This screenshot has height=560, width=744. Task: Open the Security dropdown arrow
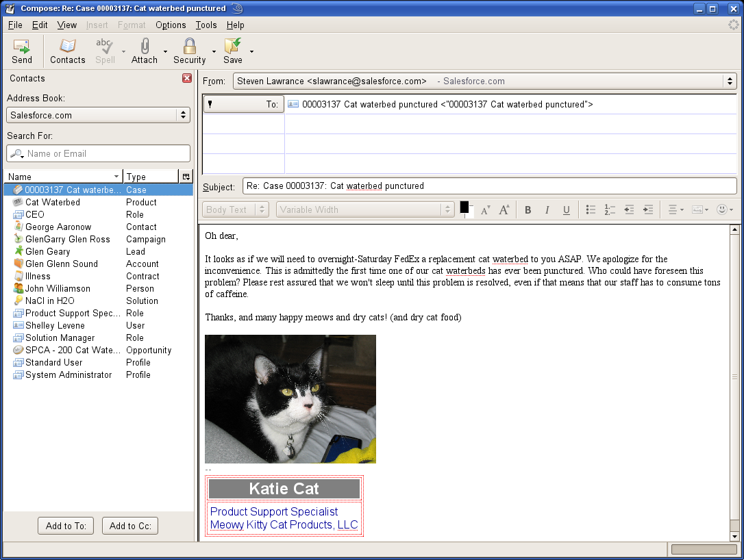214,51
